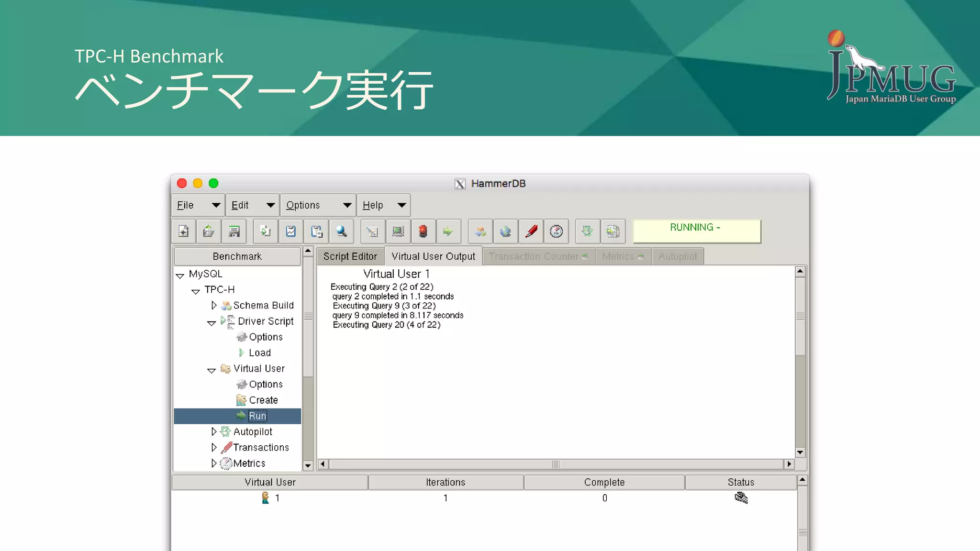Open the Options menu
980x551 pixels.
(x=318, y=205)
